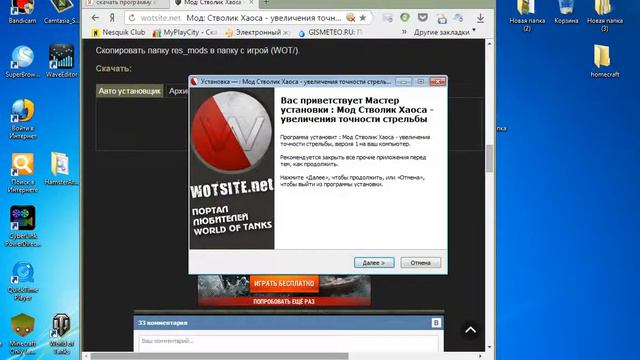This screenshot has height=360, width=640.
Task: Reload the wotsite.net page
Action: point(132,18)
